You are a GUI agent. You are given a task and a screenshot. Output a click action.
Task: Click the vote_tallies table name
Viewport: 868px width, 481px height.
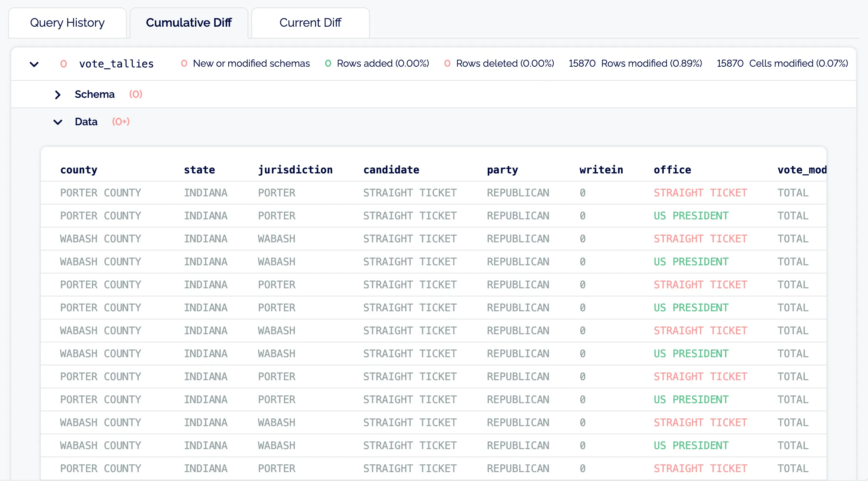tap(116, 63)
